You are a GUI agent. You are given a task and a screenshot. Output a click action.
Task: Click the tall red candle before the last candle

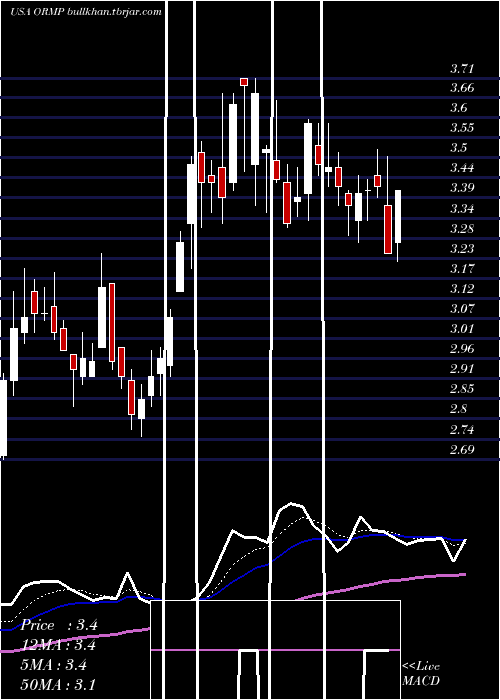point(388,229)
